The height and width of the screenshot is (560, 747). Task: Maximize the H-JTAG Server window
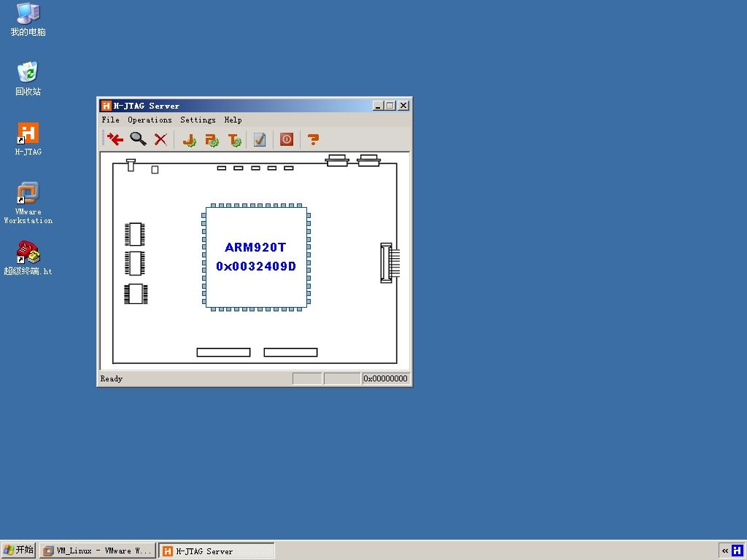coord(390,106)
